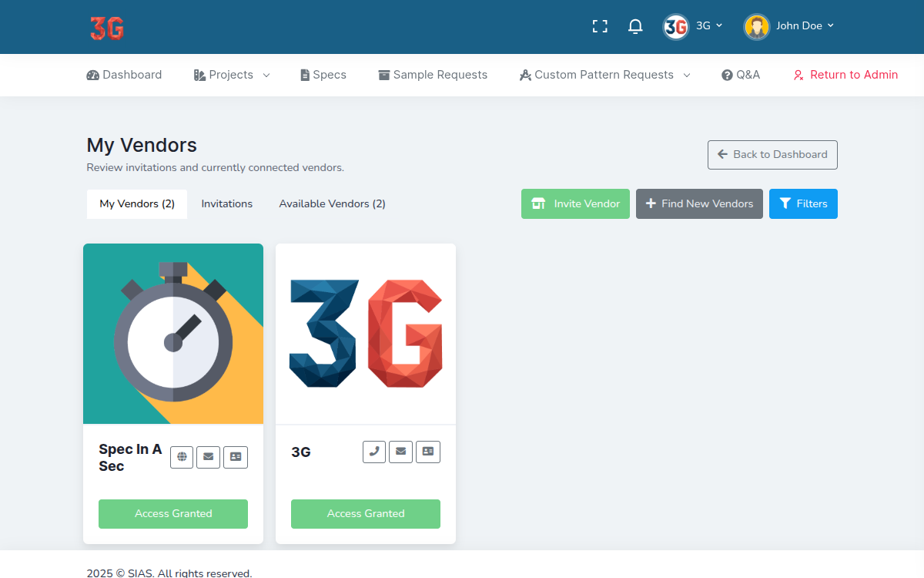This screenshot has height=578, width=924.
Task: Email Spec In A Sec envelope icon
Action: tap(209, 457)
